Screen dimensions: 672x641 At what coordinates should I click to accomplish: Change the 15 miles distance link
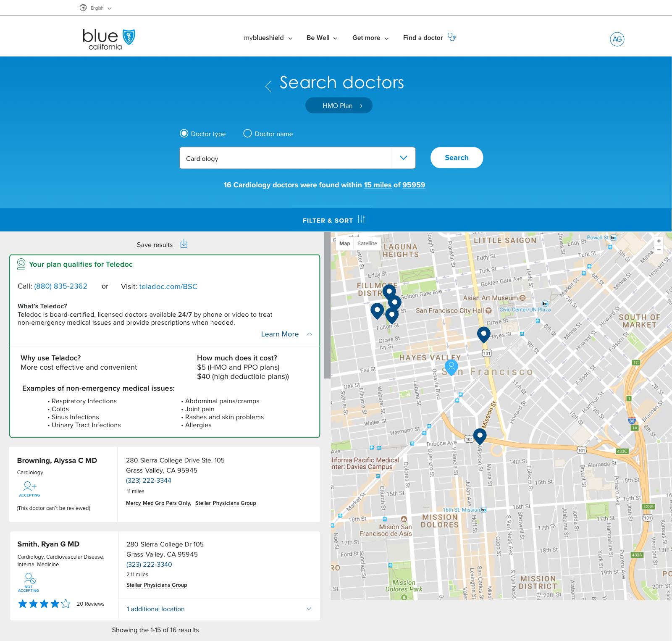click(x=378, y=185)
